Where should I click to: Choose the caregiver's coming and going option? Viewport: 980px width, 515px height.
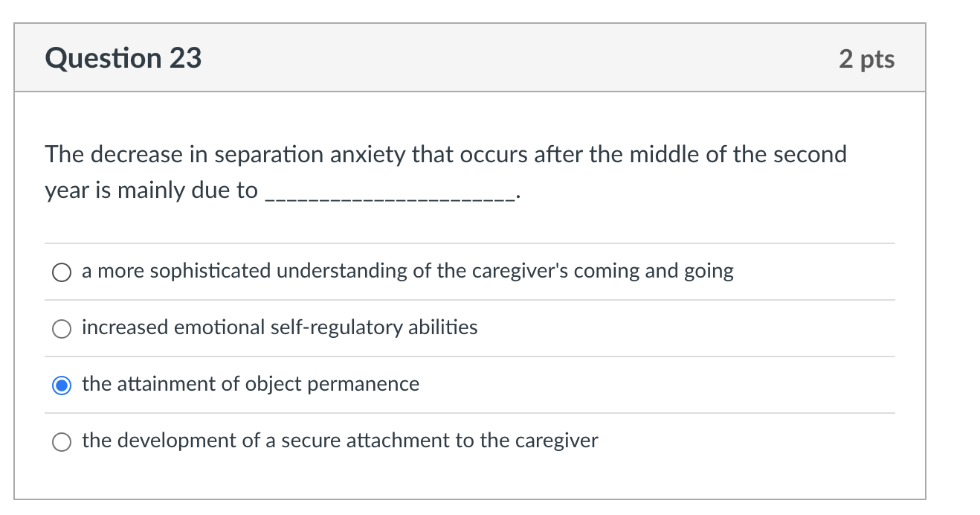[x=62, y=272]
